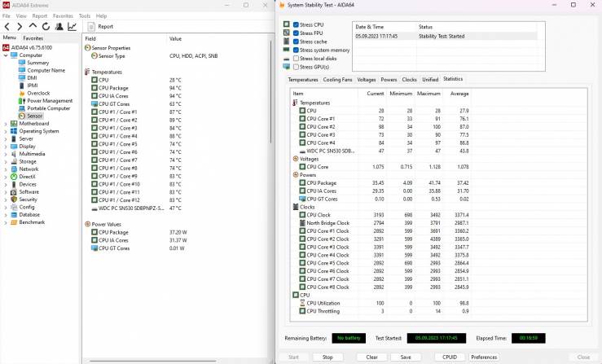
Task: Click the CPUID button
Action: [x=450, y=357]
